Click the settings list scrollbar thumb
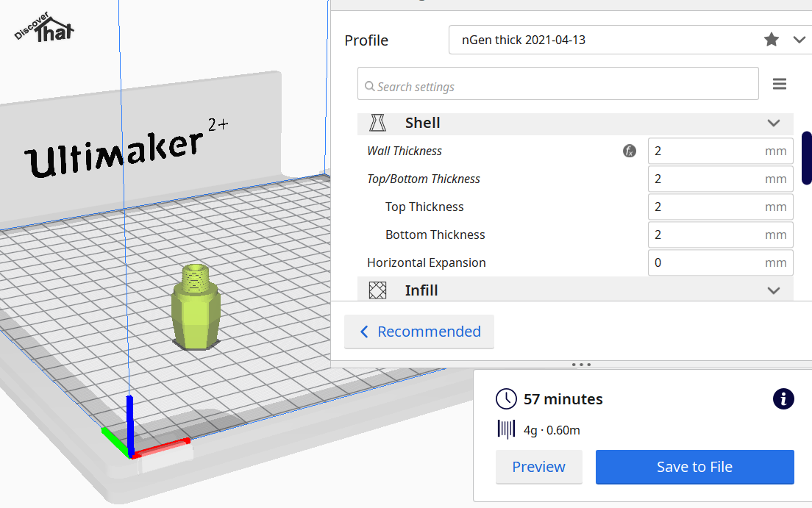812x508 pixels. coord(806,158)
